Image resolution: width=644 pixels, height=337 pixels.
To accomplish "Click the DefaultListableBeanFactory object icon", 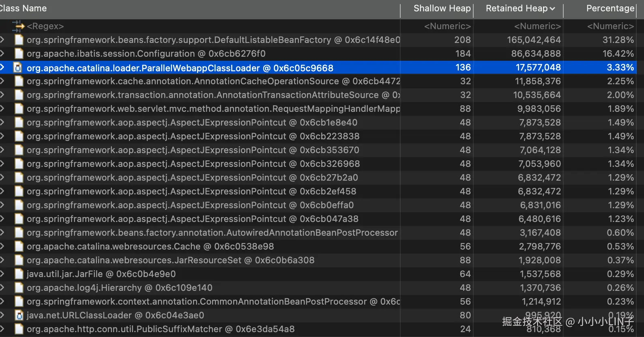I will (x=19, y=40).
